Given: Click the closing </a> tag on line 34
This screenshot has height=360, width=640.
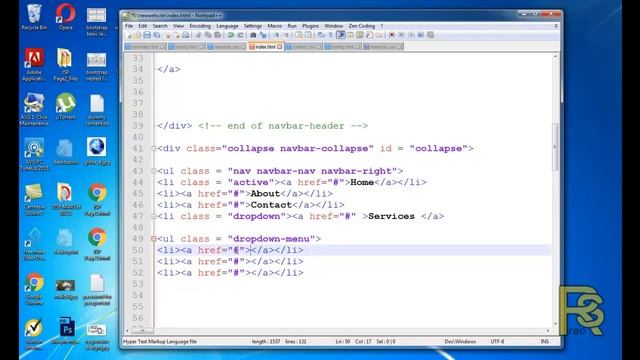Looking at the screenshot, I should (x=169, y=69).
